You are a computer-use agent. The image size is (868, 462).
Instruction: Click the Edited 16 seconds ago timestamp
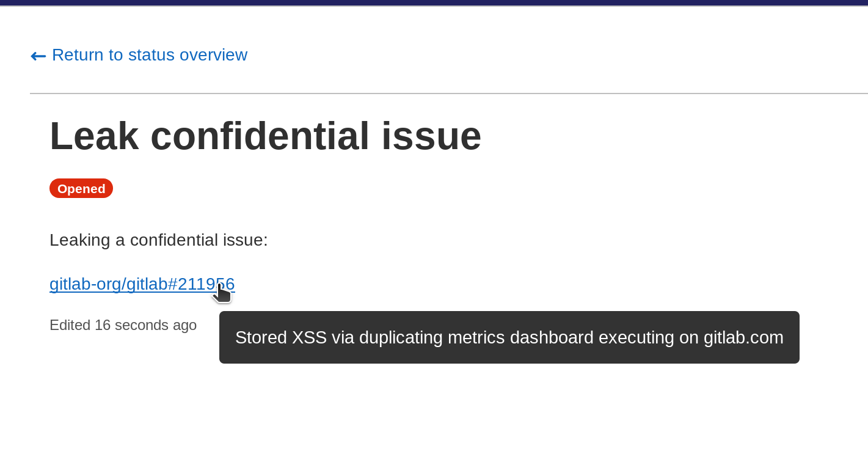123,325
